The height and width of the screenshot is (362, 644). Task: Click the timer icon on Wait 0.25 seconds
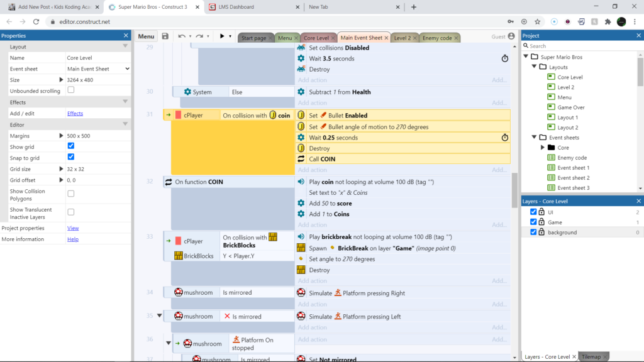coord(505,138)
